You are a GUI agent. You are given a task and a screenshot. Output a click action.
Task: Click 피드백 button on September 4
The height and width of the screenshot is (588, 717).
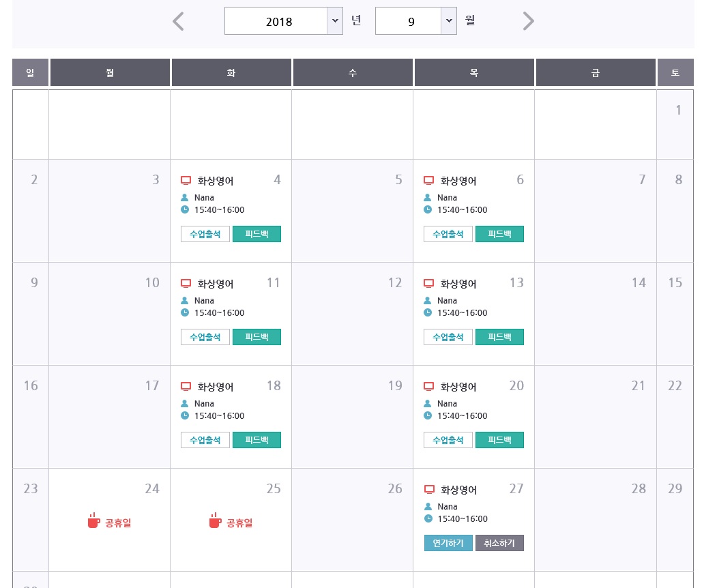point(257,234)
